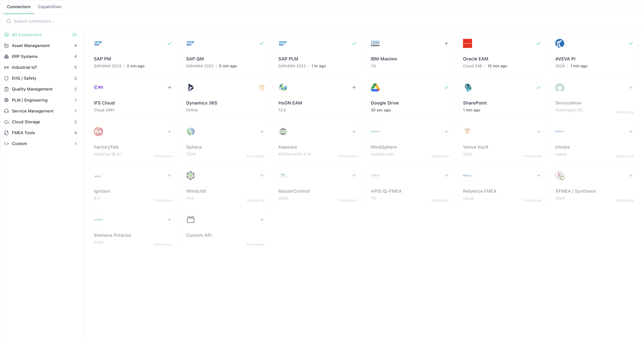
Task: Click the Veeva Vault logo
Action: pyautogui.click(x=467, y=131)
